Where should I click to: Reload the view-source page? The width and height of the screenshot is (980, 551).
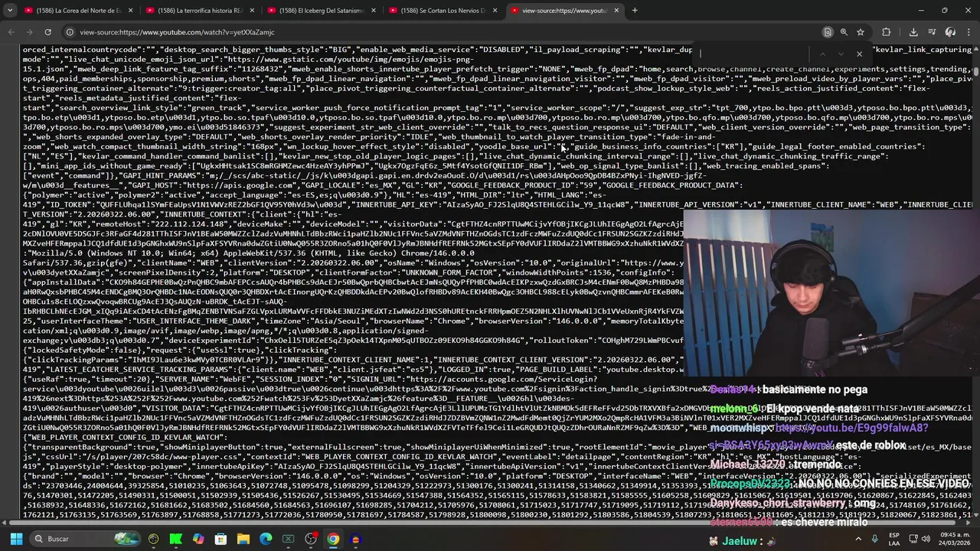(47, 32)
